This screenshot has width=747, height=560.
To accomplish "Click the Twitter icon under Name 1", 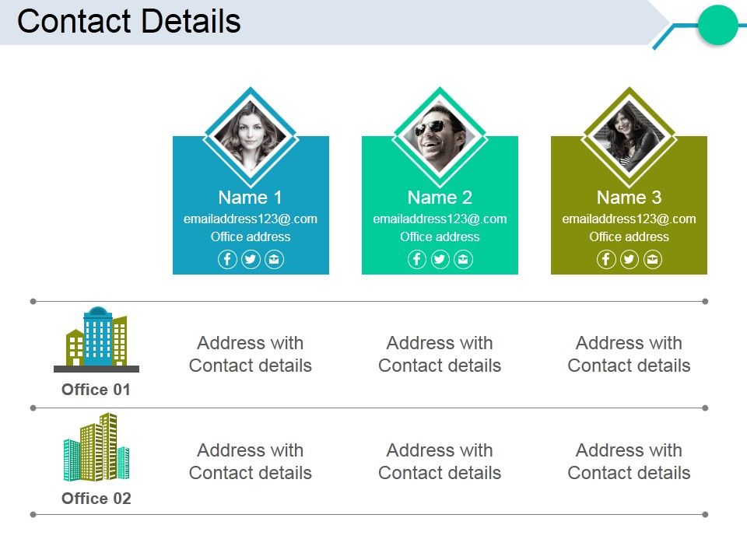I will [251, 260].
